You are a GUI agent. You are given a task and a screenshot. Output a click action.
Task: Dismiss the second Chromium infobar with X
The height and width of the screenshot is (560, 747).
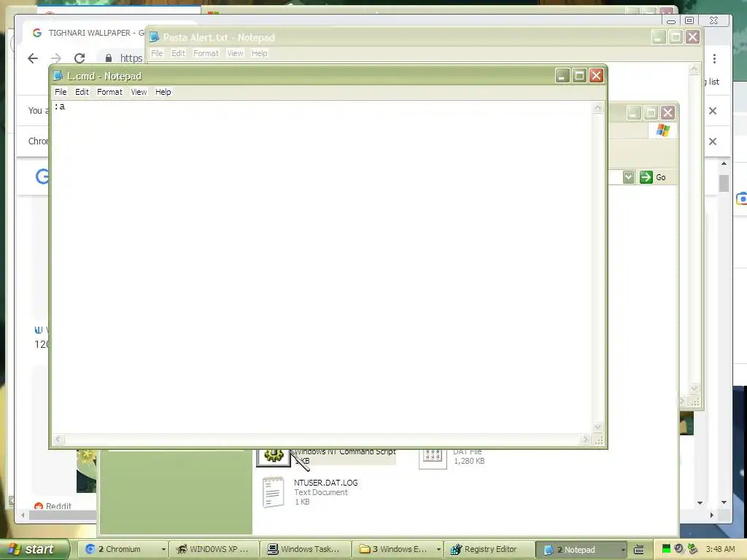tap(713, 141)
